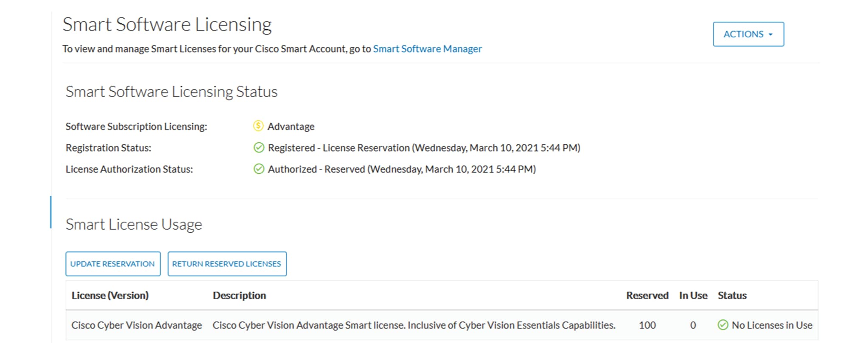868x355 pixels.
Task: Click the In Use value '0'
Action: point(693,325)
